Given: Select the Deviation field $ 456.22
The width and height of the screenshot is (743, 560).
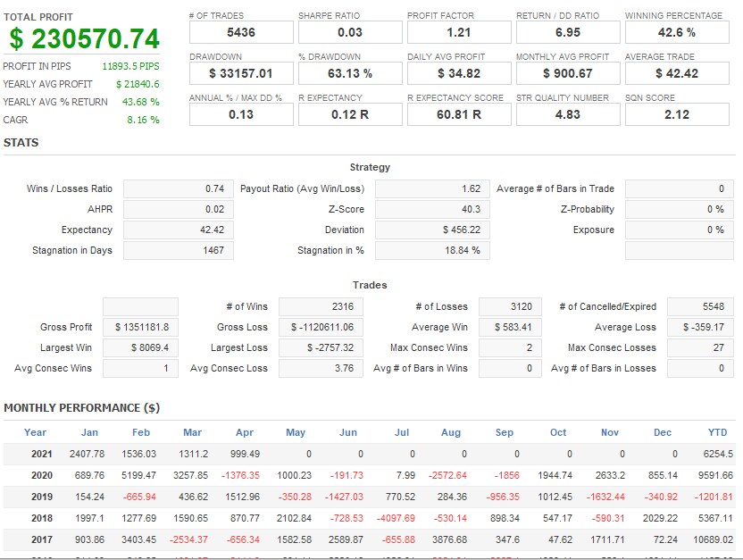Looking at the screenshot, I should [x=432, y=230].
